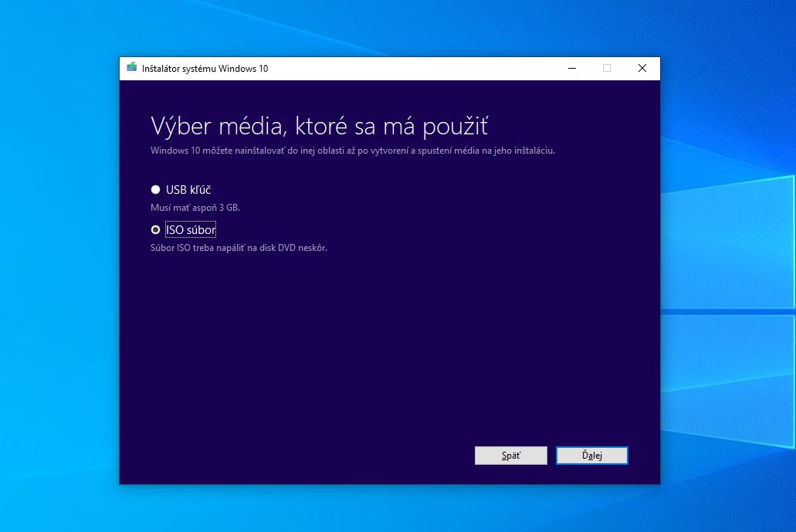This screenshot has width=796, height=532.
Task: Close the Windows 10 installer window
Action: [642, 68]
